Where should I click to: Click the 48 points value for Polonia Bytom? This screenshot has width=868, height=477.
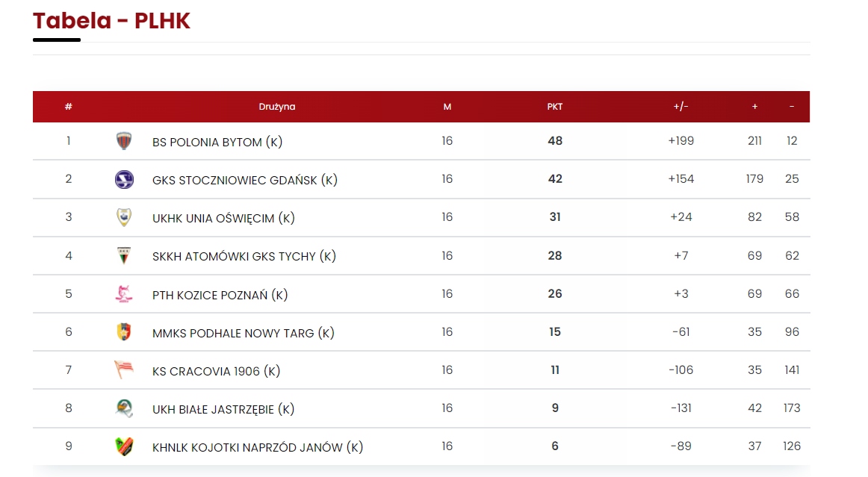[x=554, y=141]
